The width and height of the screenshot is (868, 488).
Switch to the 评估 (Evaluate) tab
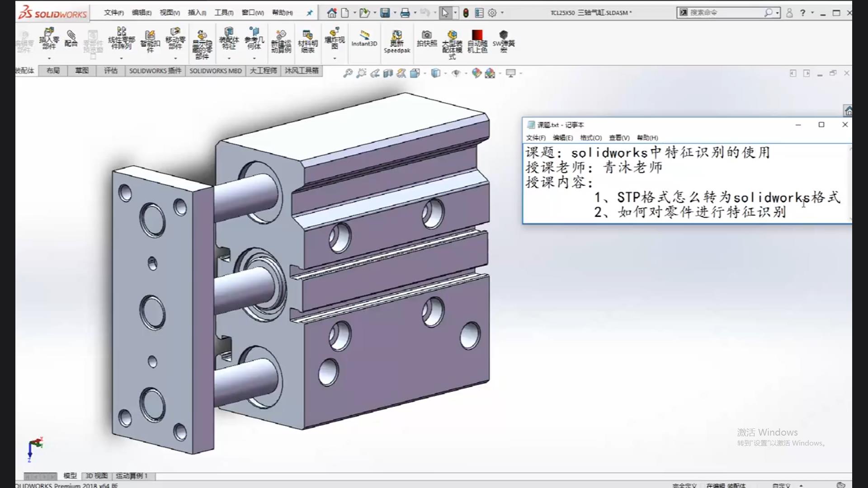pos(111,70)
